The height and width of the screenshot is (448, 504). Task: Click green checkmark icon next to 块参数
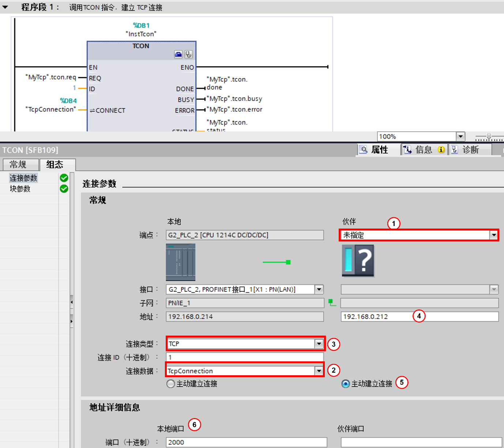64,189
